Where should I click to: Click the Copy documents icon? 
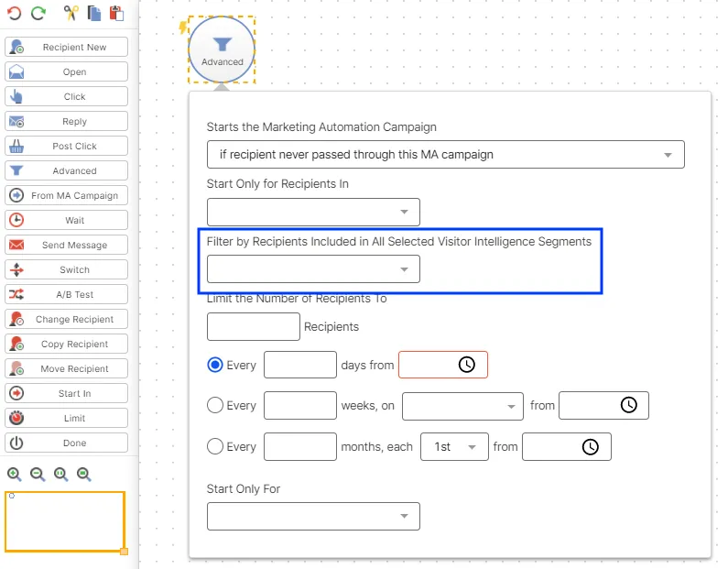[94, 13]
